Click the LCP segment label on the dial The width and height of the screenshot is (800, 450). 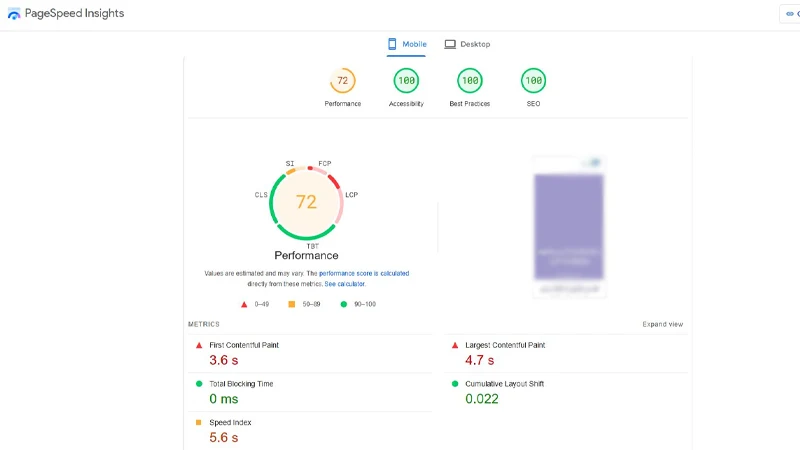[x=352, y=195]
